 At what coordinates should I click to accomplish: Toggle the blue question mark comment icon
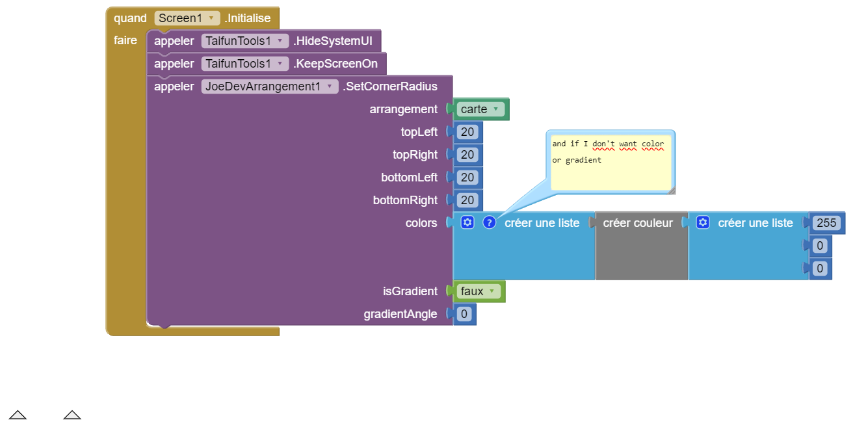[490, 223]
